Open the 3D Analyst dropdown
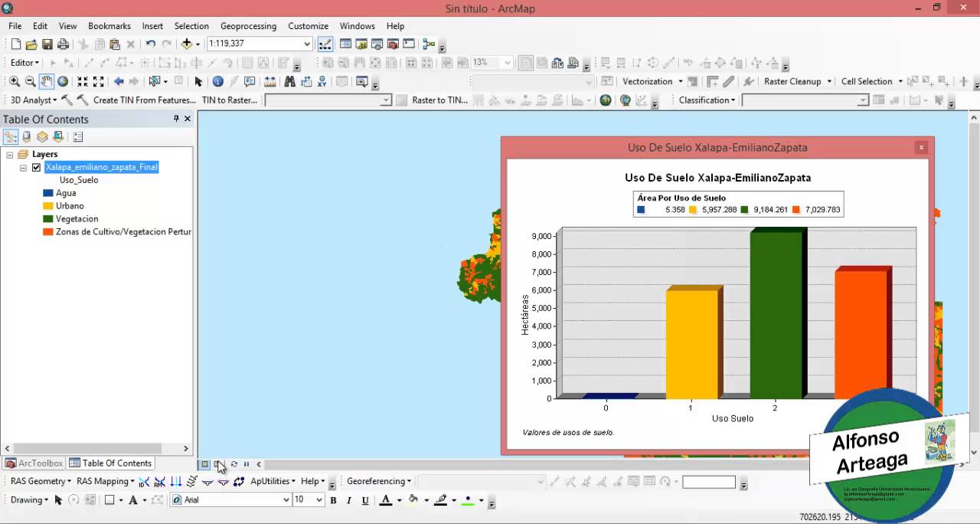980x524 pixels. (x=33, y=100)
